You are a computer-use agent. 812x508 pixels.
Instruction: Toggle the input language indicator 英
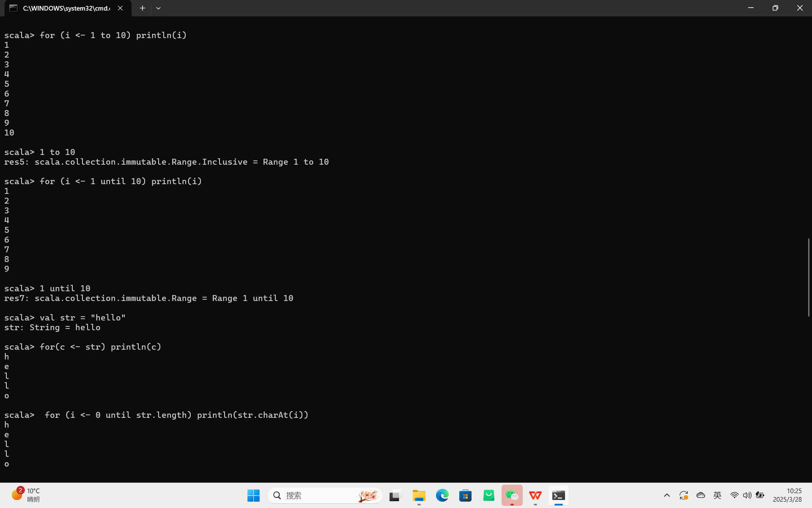[717, 495]
